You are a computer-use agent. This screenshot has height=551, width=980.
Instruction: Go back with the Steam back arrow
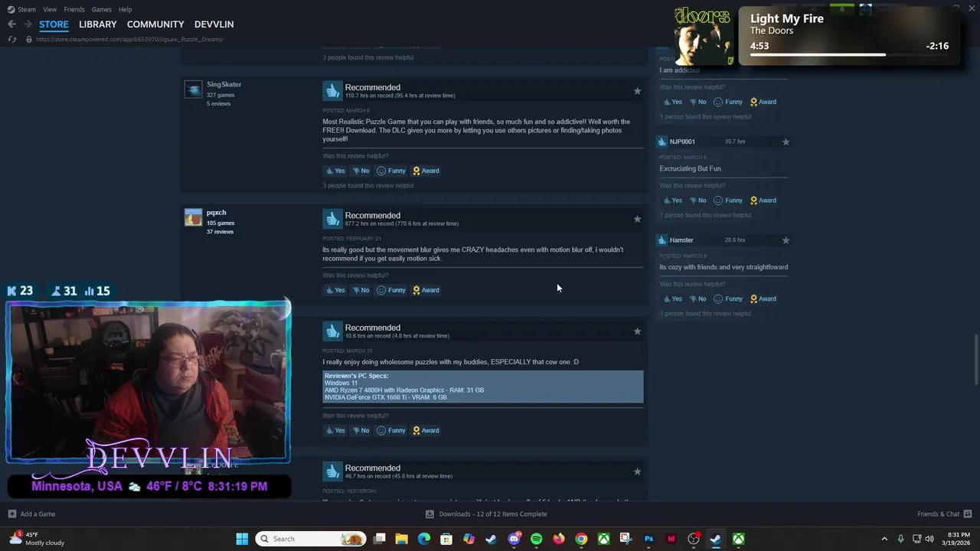tap(11, 24)
